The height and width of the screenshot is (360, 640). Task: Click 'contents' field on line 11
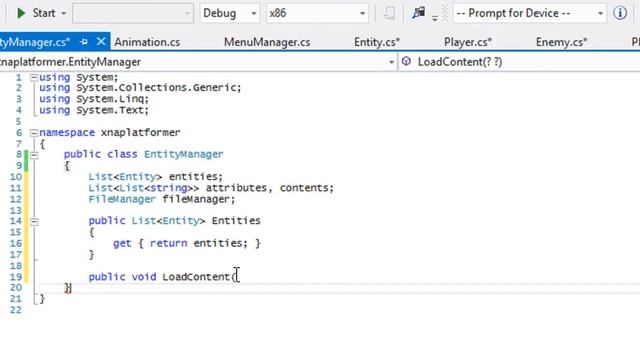(x=304, y=188)
